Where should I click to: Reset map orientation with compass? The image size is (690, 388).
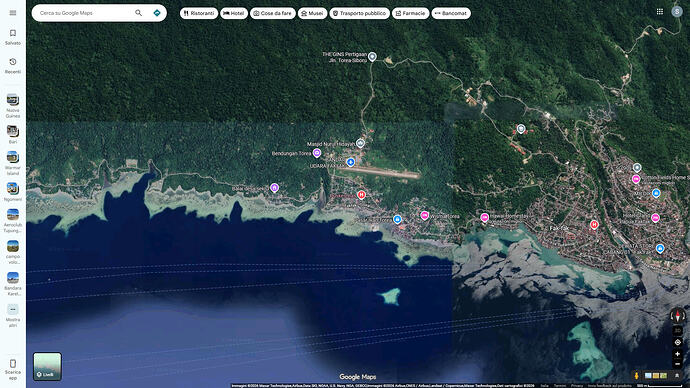coord(678,315)
